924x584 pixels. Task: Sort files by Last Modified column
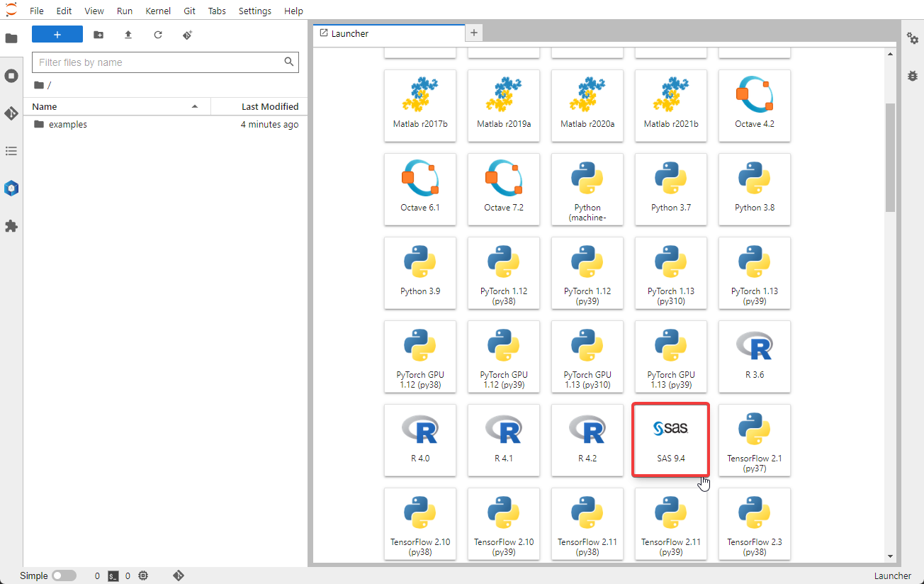(259, 106)
